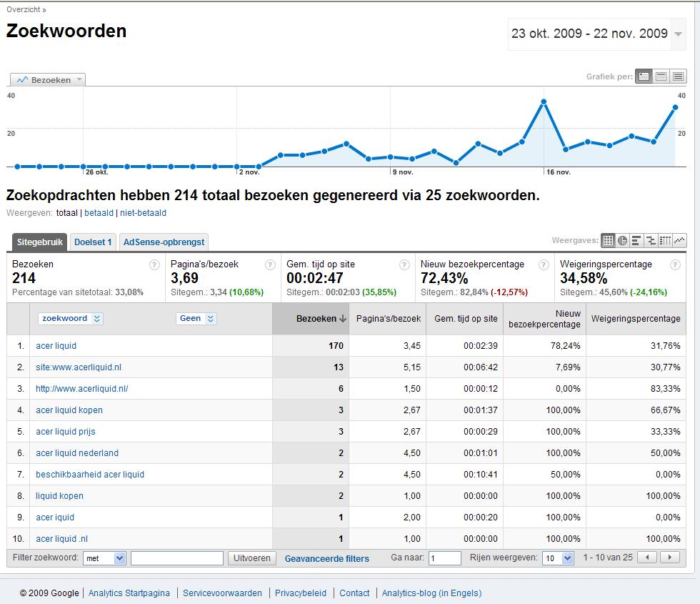The image size is (700, 604).
Task: Show betaald keywords only
Action: tap(99, 213)
